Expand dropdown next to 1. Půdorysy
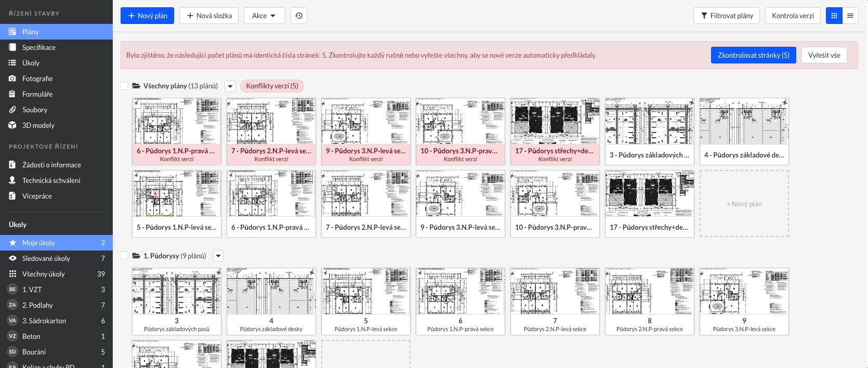This screenshot has width=868, height=368. click(218, 256)
